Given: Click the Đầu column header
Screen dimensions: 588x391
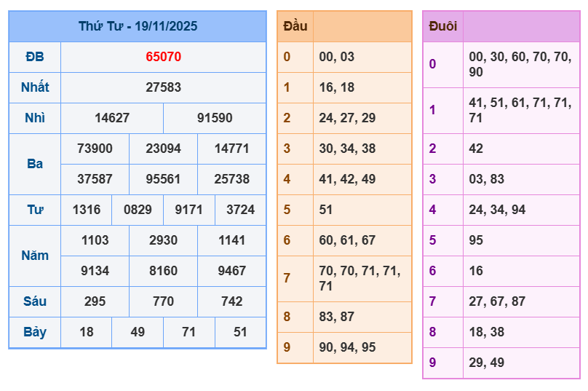Looking at the screenshot, I should pos(295,26).
